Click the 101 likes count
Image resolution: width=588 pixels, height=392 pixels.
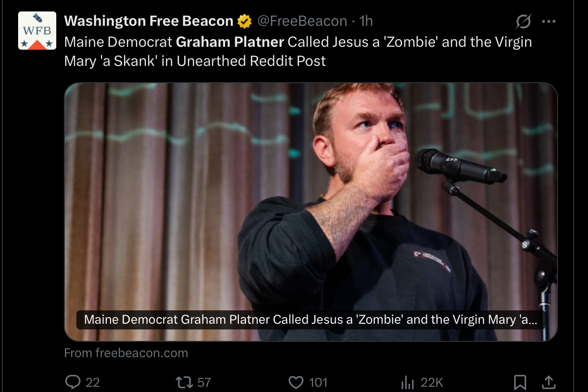pos(318,382)
